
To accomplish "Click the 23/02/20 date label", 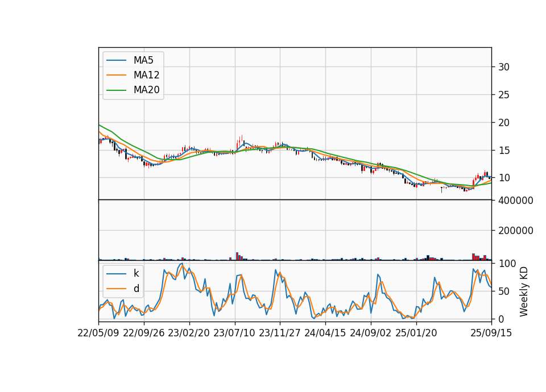I will [x=189, y=333].
